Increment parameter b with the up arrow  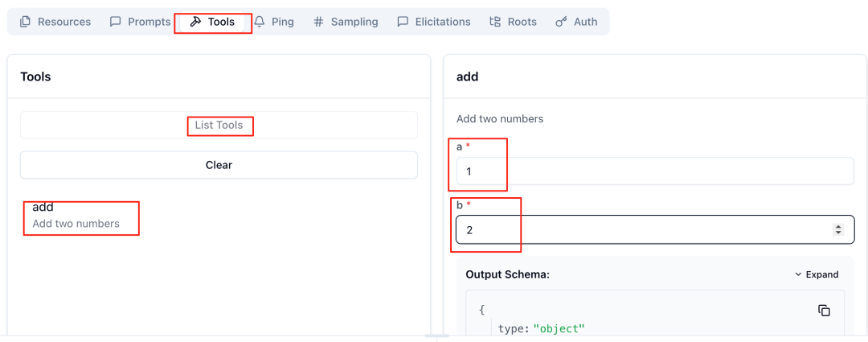click(838, 226)
